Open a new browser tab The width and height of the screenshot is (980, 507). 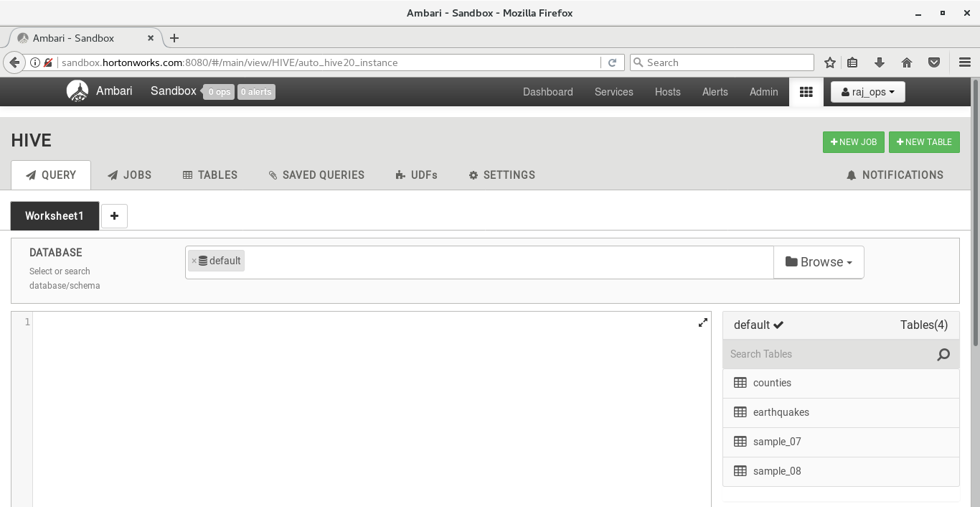(x=174, y=38)
